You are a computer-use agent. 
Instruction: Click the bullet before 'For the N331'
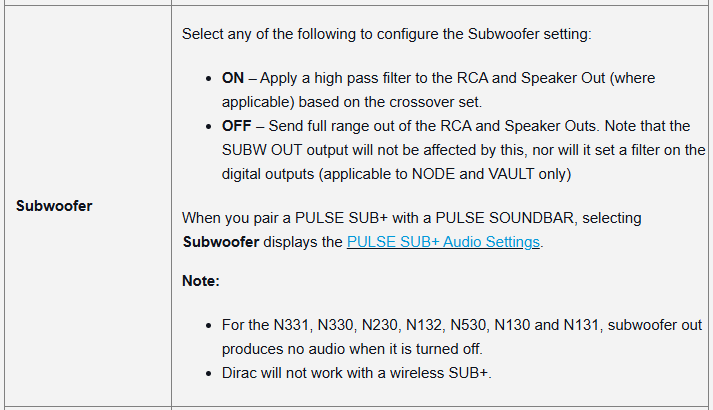208,326
